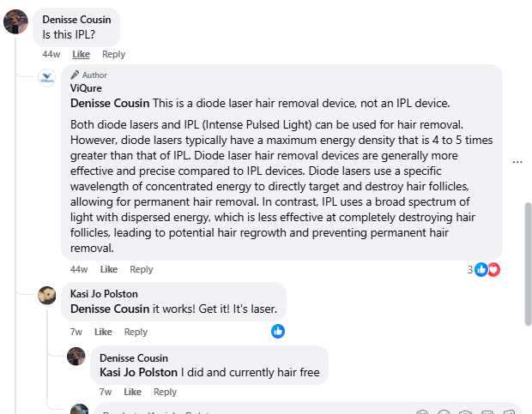
Task: Open three-dot options menu for ViQure reply
Action: (x=517, y=161)
